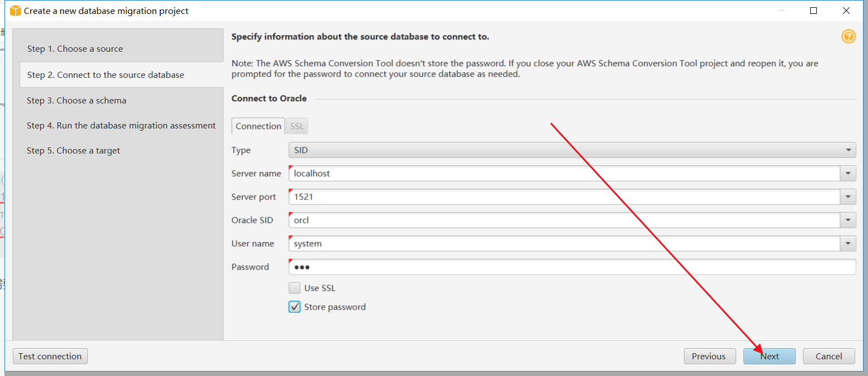Select Step 3 Choose a schema
Screen dimensions: 868x376
[x=77, y=101]
